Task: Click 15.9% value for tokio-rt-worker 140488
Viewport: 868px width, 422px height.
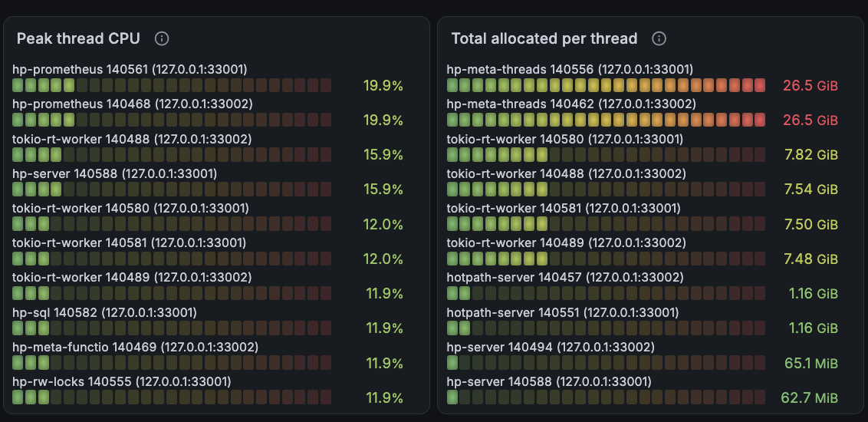Action: pos(383,155)
